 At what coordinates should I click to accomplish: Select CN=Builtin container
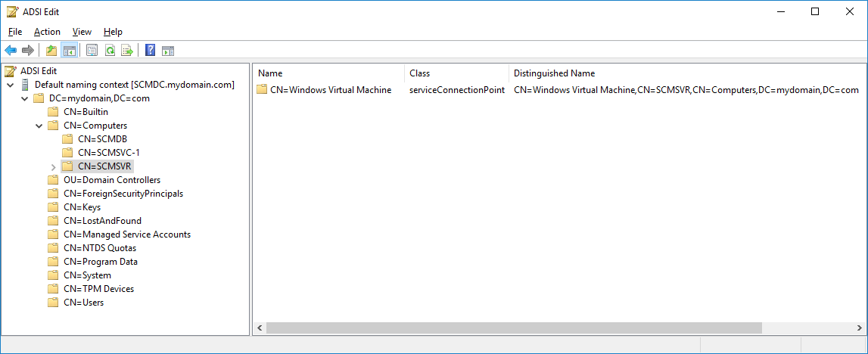click(86, 112)
